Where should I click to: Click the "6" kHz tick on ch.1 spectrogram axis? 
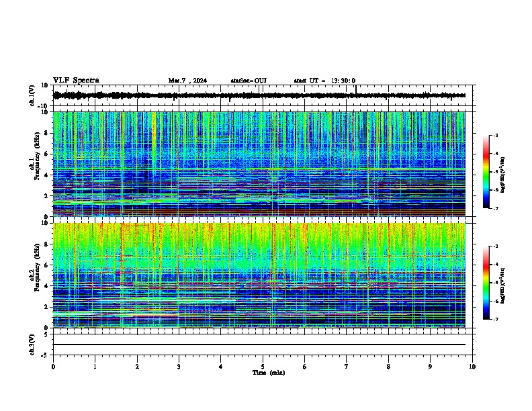46,154
